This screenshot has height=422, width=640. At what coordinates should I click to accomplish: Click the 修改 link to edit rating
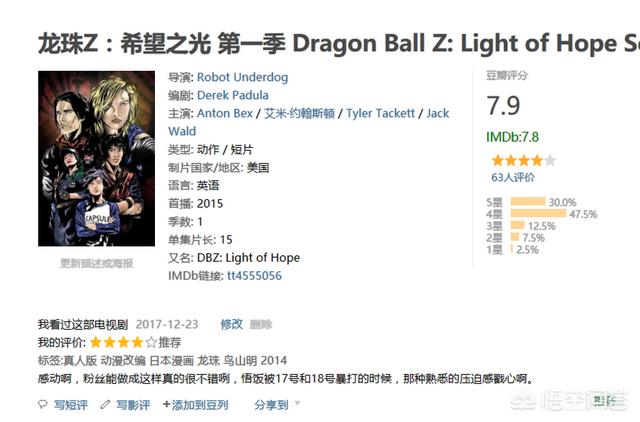[231, 324]
